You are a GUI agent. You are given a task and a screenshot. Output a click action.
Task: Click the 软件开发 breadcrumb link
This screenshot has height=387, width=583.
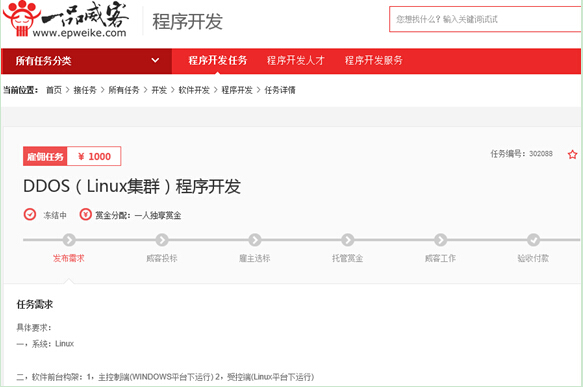(x=194, y=90)
